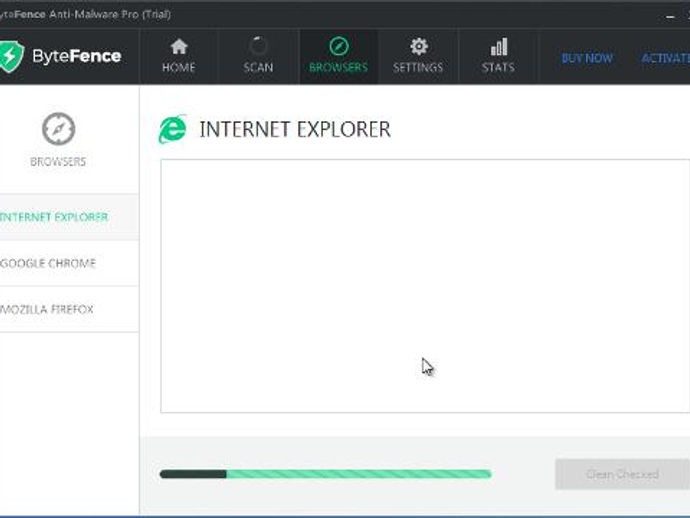Click the Clean Checked button
690x518 pixels.
point(622,474)
